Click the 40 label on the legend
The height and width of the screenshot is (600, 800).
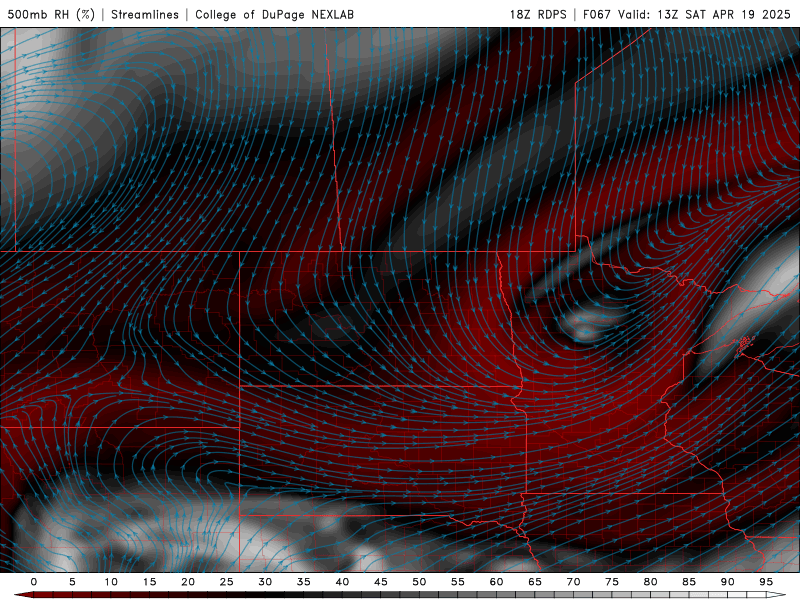click(342, 582)
